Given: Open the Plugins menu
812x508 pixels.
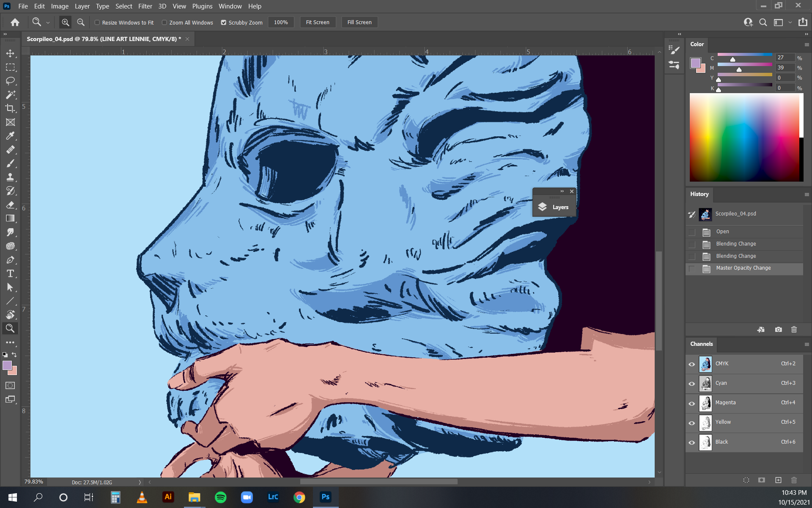Looking at the screenshot, I should point(202,6).
